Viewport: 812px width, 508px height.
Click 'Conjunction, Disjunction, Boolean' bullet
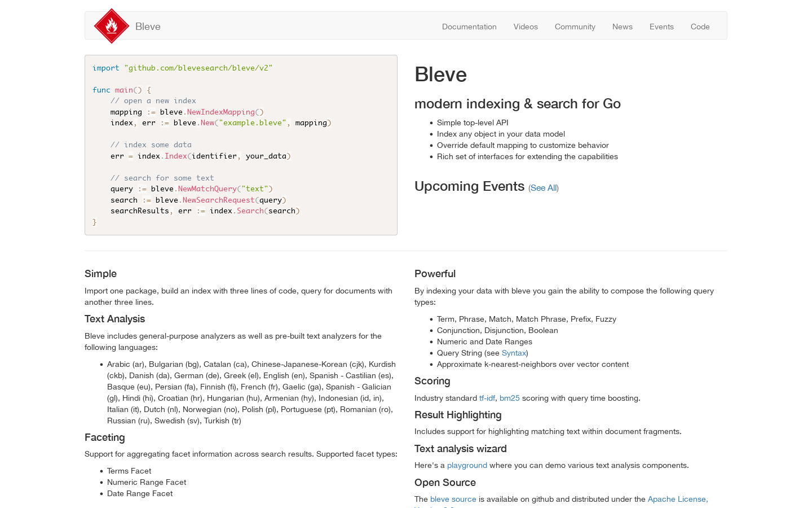(x=497, y=330)
